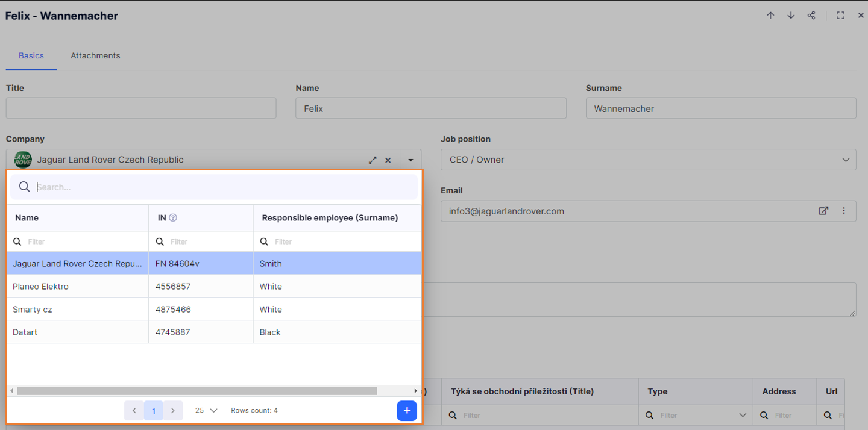Click the surname Smith cell
The width and height of the screenshot is (868, 430).
(x=337, y=263)
